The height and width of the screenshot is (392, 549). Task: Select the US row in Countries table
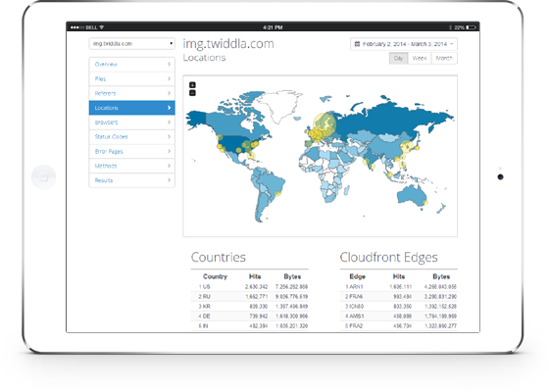[x=250, y=286]
